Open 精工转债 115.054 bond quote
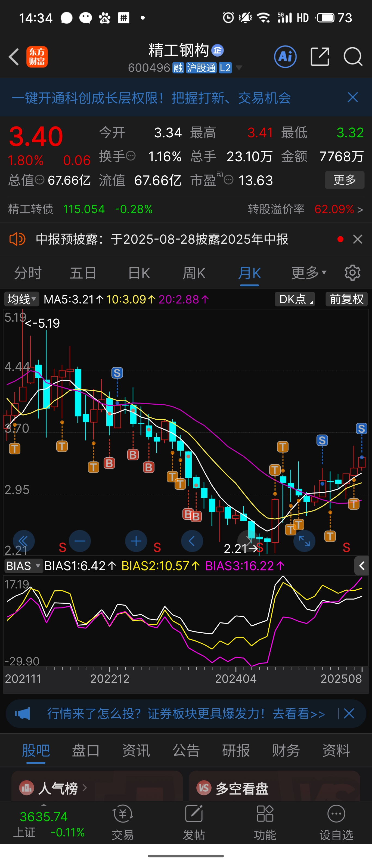Viewport: 372px width, 868px height. (80, 209)
